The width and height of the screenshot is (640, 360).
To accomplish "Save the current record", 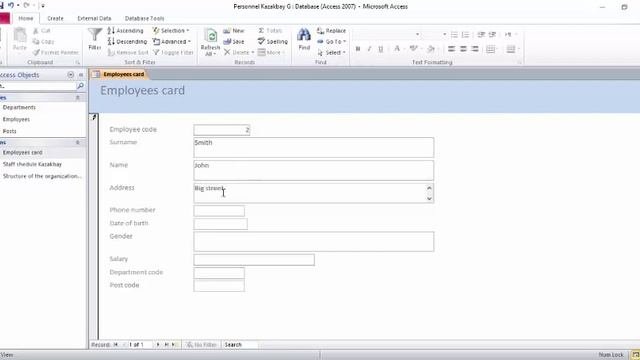I will [234, 42].
